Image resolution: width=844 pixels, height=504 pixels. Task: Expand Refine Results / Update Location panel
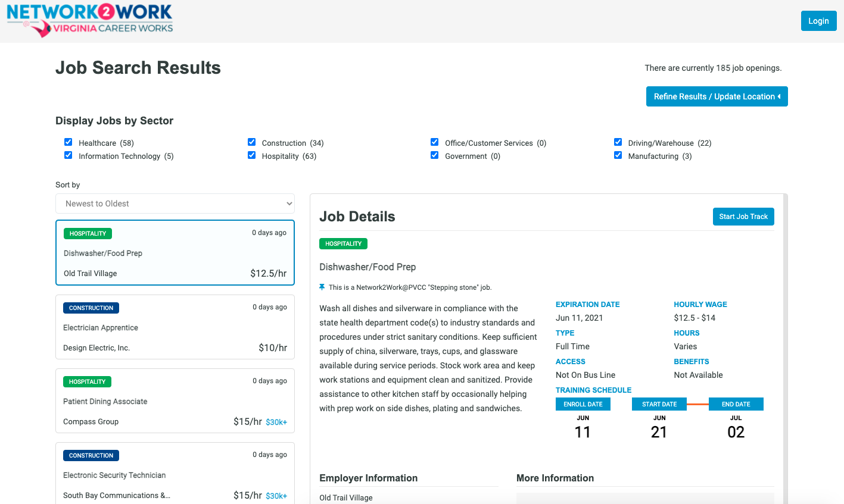[x=717, y=96]
